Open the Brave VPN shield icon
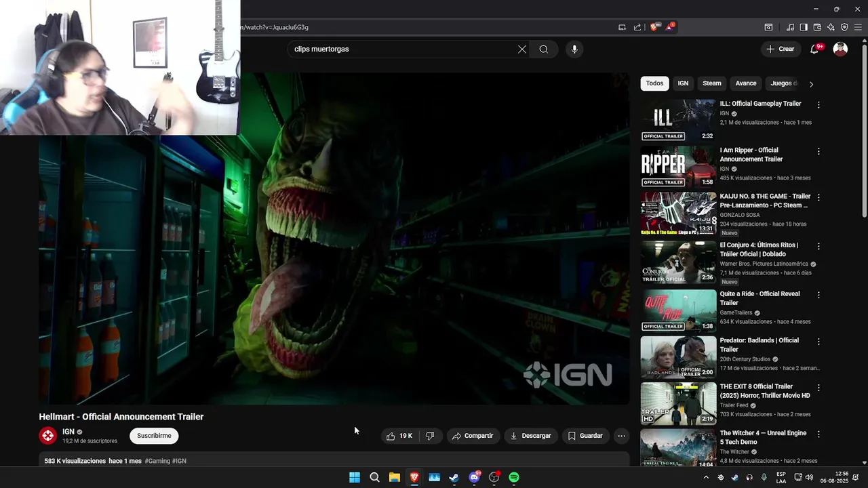The width and height of the screenshot is (868, 488). pyautogui.click(x=844, y=27)
